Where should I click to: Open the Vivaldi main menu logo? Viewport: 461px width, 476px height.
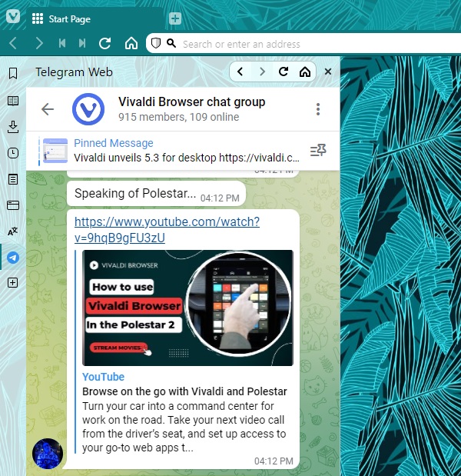click(13, 16)
